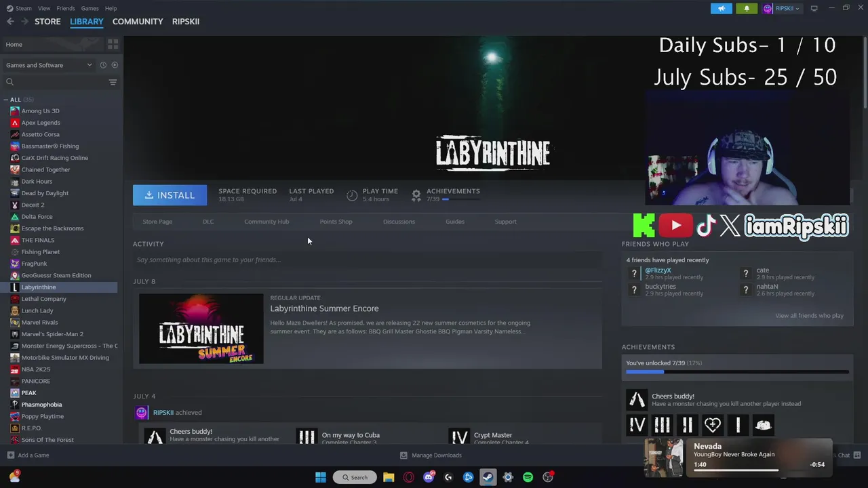This screenshot has height=488, width=868.
Task: Open the notifications bell icon
Action: [747, 8]
